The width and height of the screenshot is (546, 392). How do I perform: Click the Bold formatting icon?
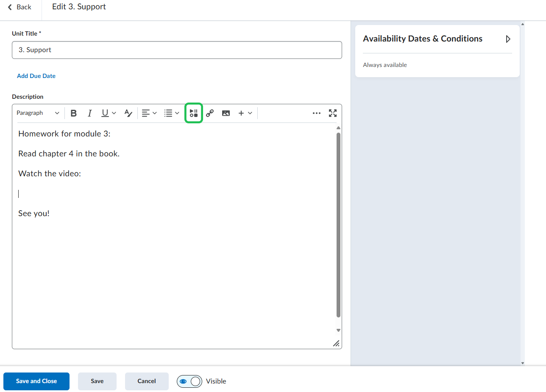click(74, 113)
